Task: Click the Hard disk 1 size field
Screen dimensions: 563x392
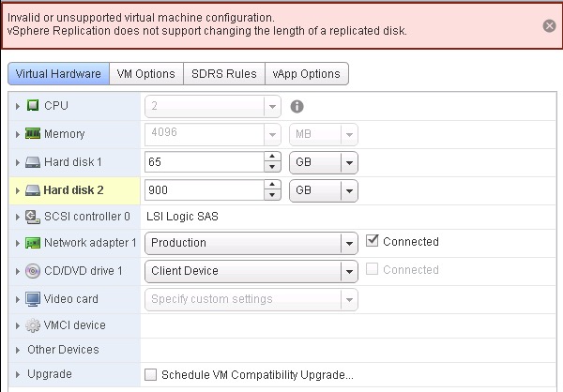Action: pos(204,162)
